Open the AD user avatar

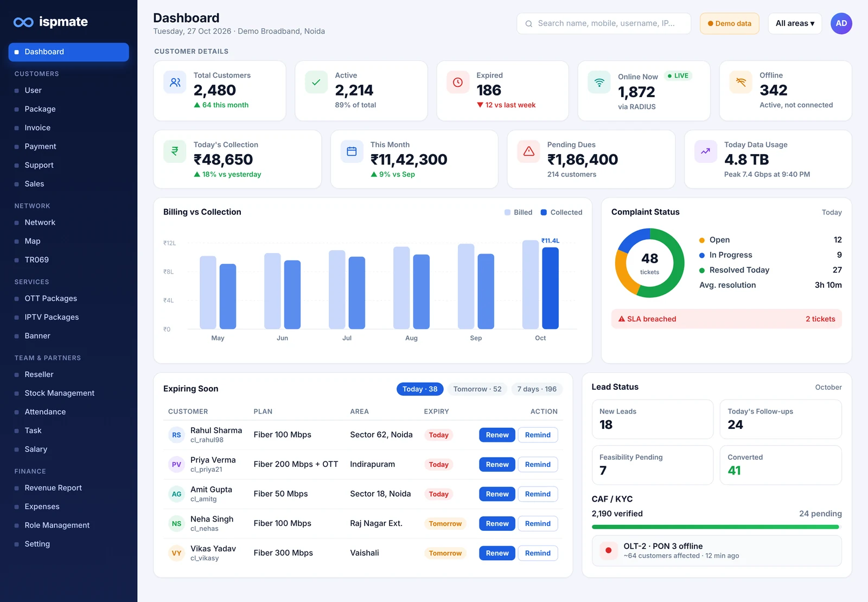coord(841,23)
